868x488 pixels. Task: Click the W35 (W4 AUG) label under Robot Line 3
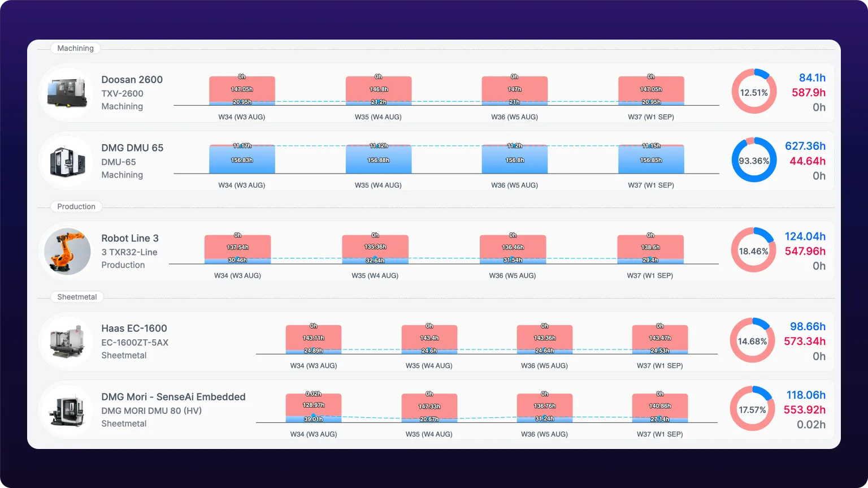(375, 276)
